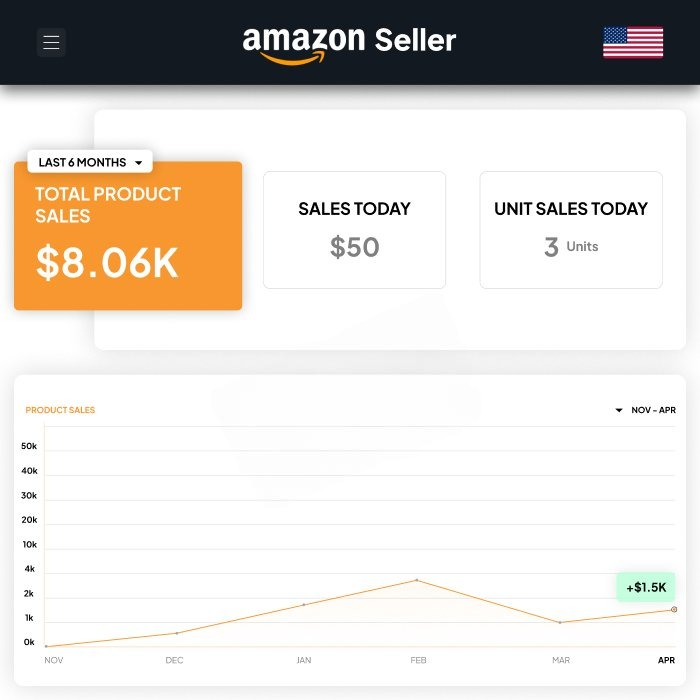
Task: Open the Nov - Apr range dropdown
Action: [646, 410]
